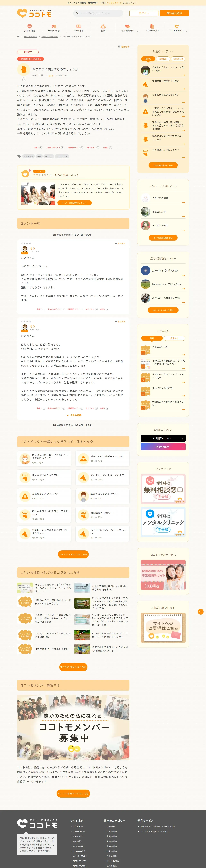Click the 仕事の悩み tag

pos(28,156)
